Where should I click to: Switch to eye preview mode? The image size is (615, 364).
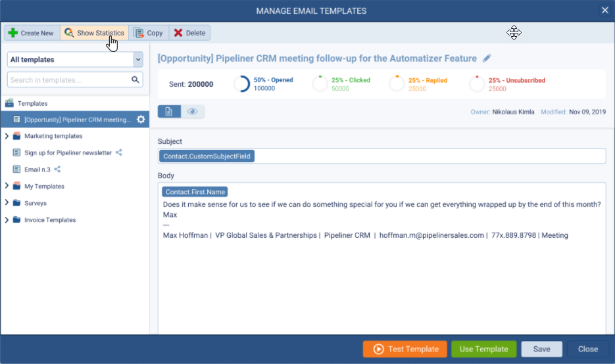tap(193, 112)
